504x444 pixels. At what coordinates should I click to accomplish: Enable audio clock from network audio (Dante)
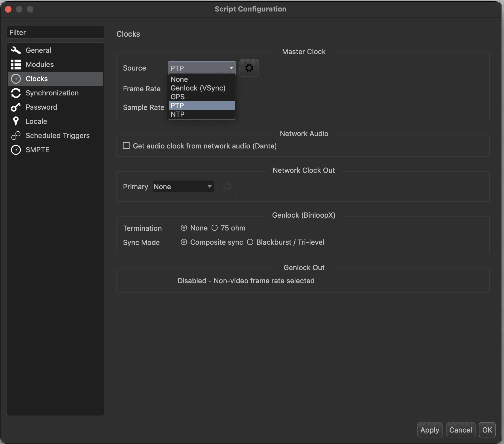126,146
